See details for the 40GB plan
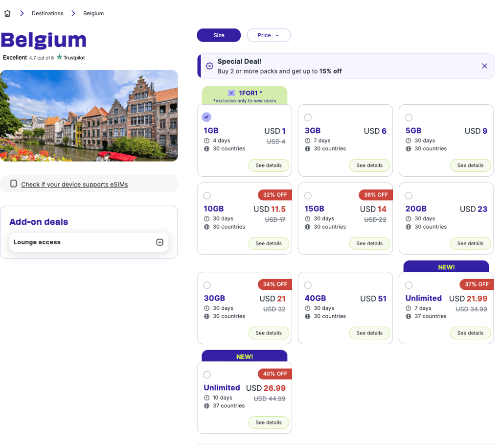Viewport: 501px width, 448px height. [369, 333]
